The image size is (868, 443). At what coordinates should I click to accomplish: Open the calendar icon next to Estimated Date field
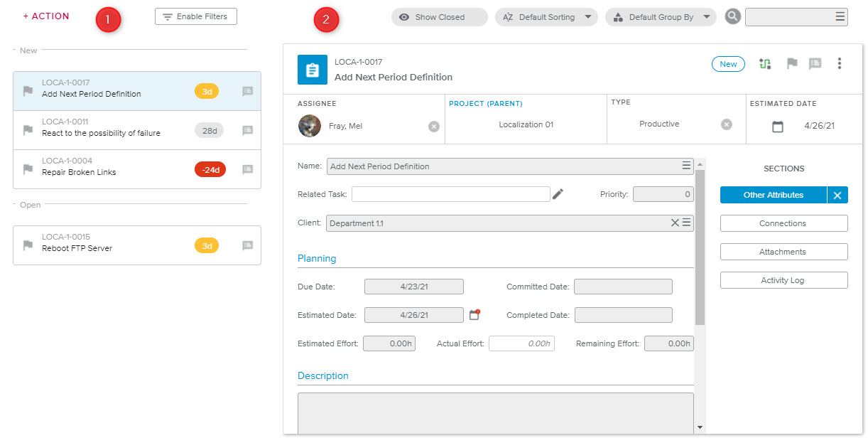475,314
